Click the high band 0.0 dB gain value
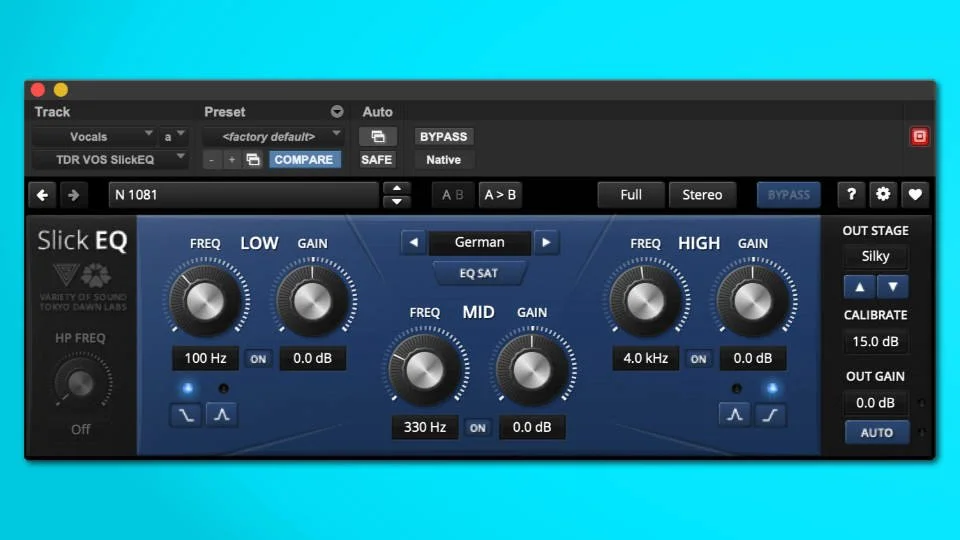 click(x=752, y=358)
